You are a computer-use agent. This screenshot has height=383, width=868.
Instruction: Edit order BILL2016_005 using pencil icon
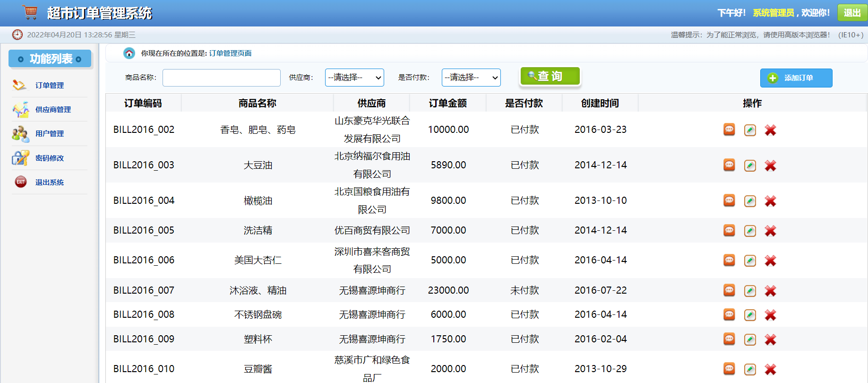pyautogui.click(x=750, y=231)
